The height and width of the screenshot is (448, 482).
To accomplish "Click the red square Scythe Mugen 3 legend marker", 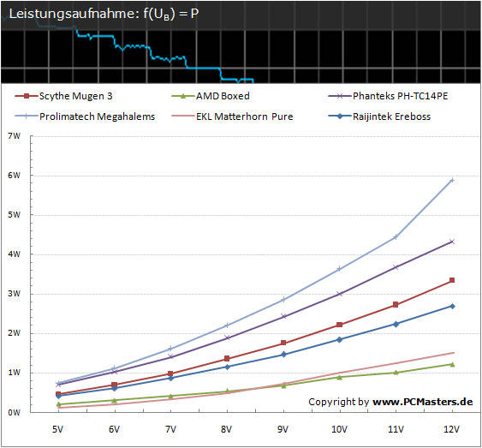I will [27, 96].
